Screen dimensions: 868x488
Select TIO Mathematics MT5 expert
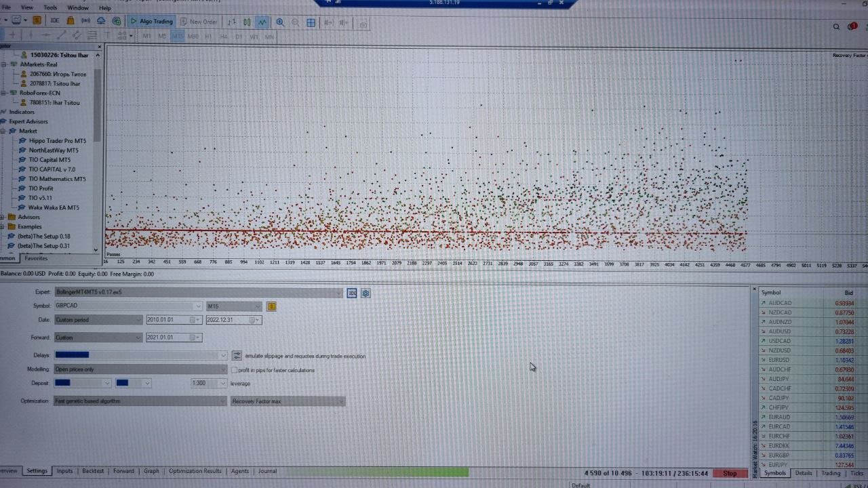(57, 179)
